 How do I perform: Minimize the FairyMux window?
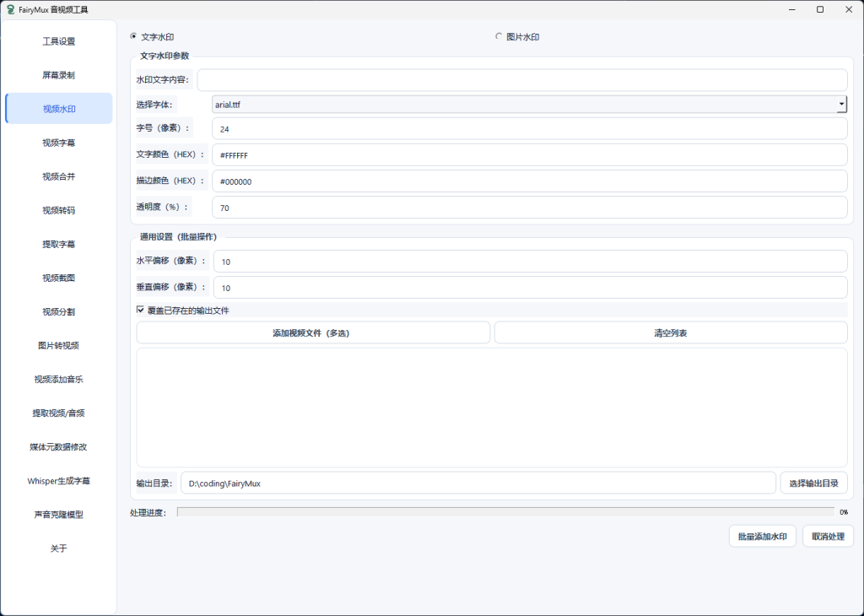tap(791, 9)
